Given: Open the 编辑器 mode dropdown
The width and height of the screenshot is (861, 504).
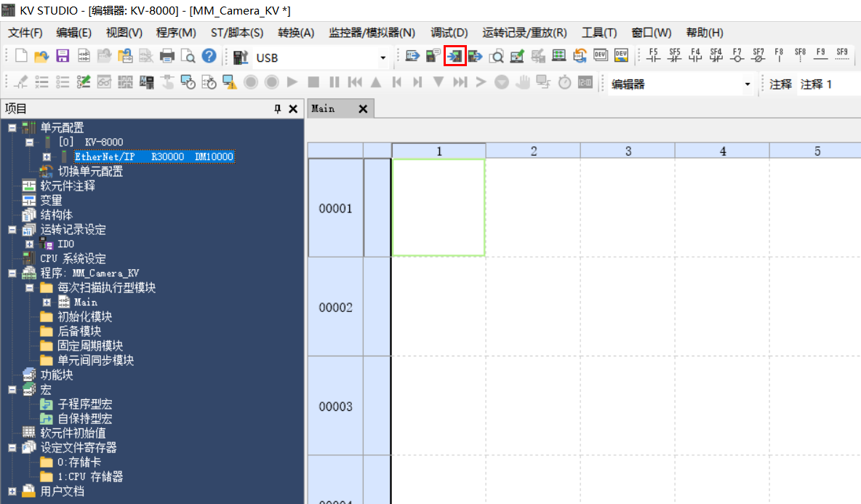Looking at the screenshot, I should click(x=747, y=84).
